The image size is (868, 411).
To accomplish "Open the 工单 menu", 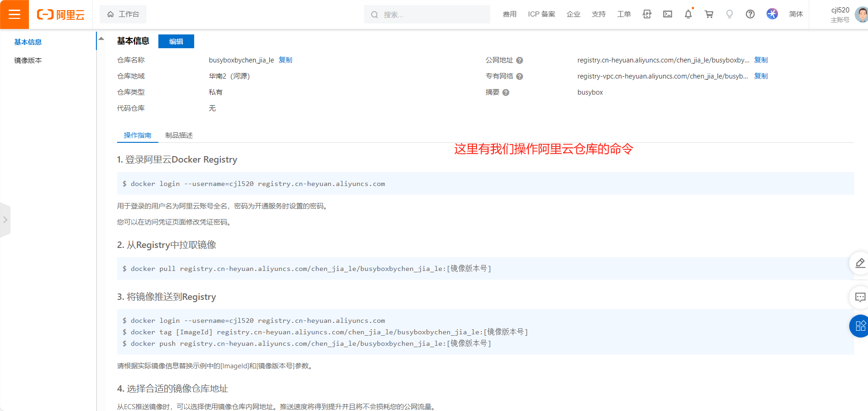I will pos(624,14).
